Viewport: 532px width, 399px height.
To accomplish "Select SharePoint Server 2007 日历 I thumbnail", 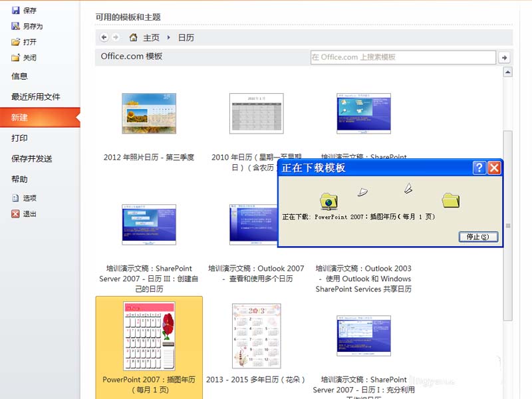I will pos(364,336).
